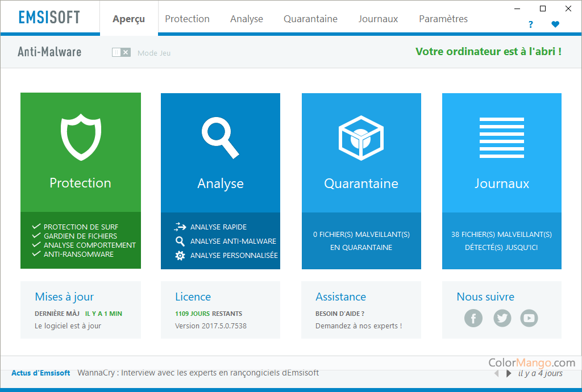The image size is (582, 392).
Task: Open the WannaCry interview news headline
Action: point(198,373)
